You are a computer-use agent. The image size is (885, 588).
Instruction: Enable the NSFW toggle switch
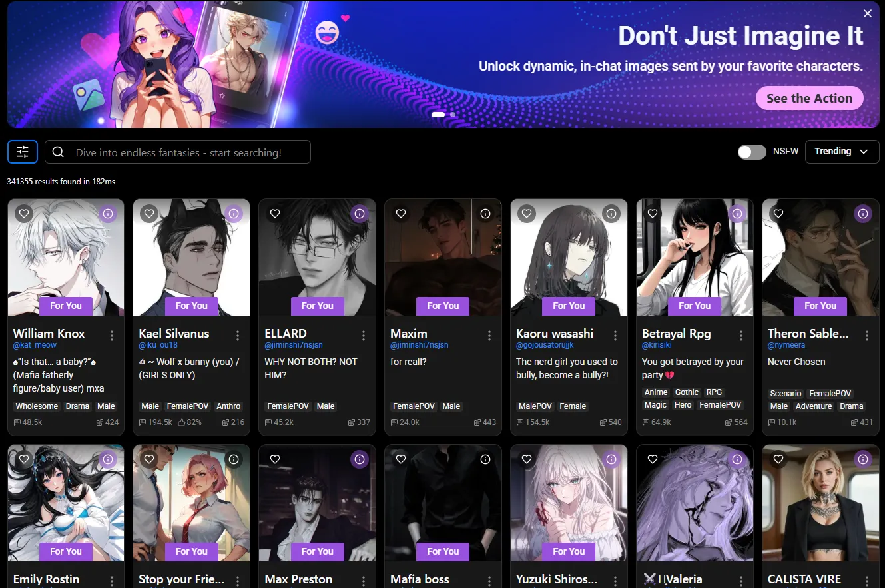(752, 152)
